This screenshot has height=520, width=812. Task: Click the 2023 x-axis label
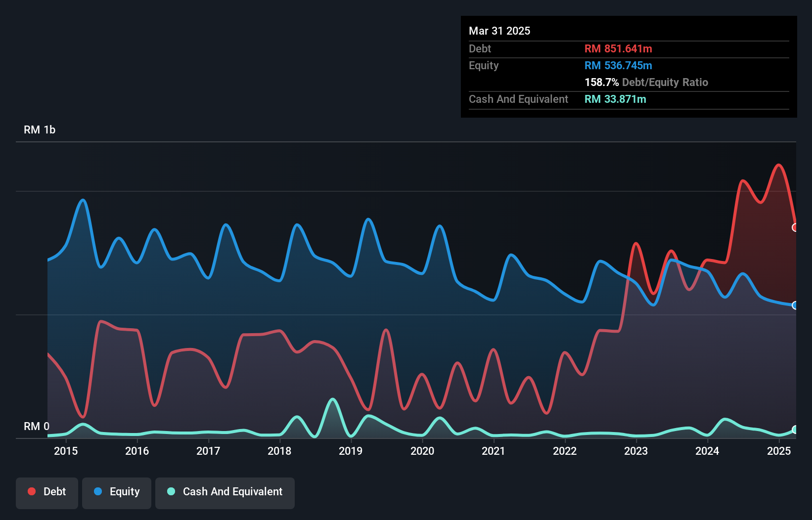click(x=636, y=451)
